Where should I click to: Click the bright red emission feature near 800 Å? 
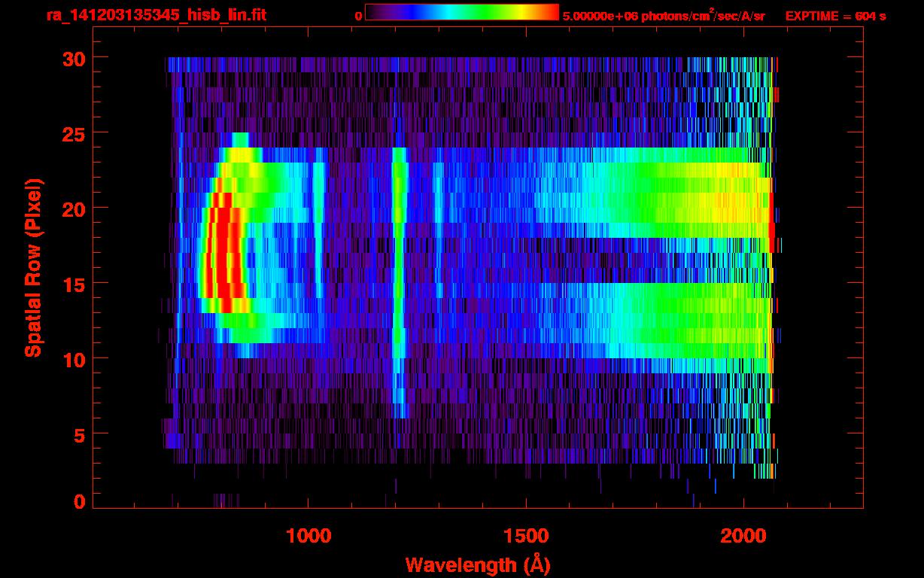point(223,252)
